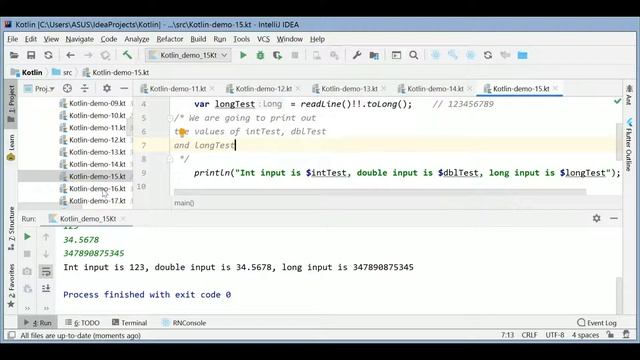Viewport: 640px width, 360px height.
Task: Open Run panel settings gear
Action: pyautogui.click(x=596, y=218)
